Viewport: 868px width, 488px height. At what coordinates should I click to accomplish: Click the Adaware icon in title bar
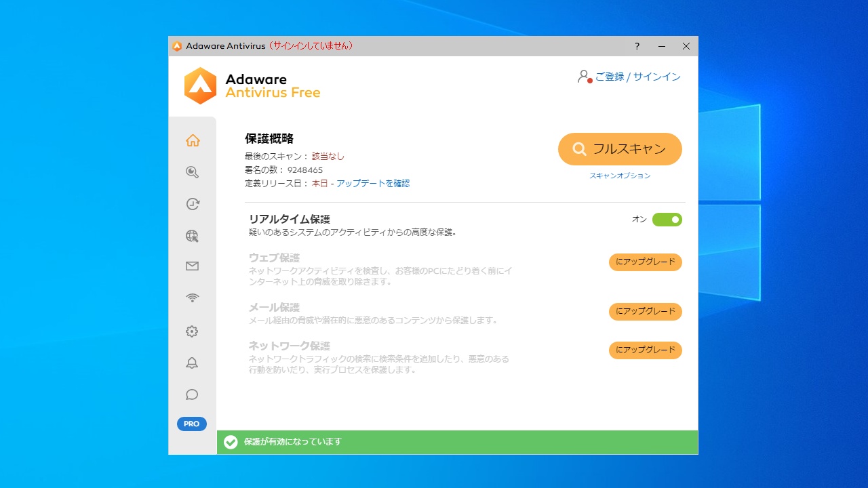tap(177, 46)
